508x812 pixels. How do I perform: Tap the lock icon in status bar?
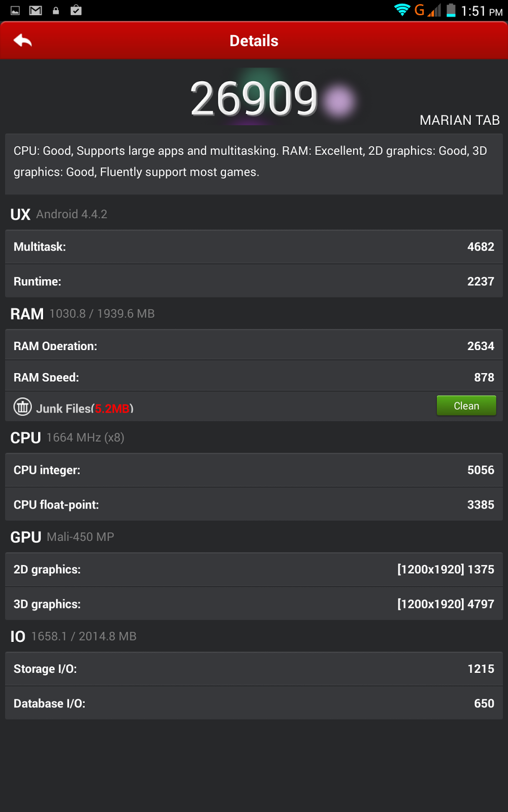[56, 10]
